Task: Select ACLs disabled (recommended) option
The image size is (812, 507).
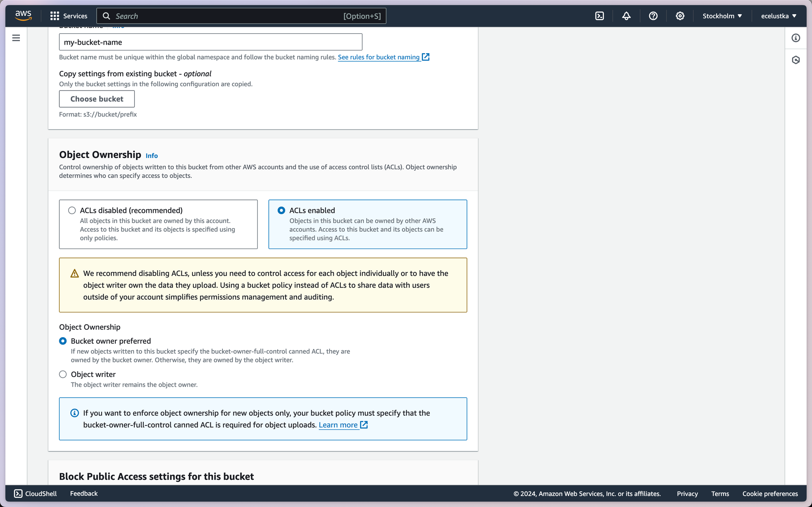Action: coord(72,210)
